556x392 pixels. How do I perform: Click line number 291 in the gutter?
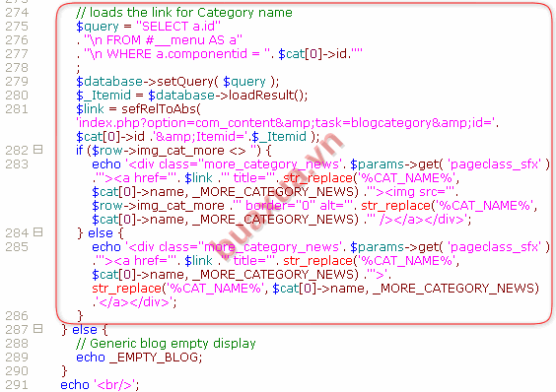pos(17,384)
